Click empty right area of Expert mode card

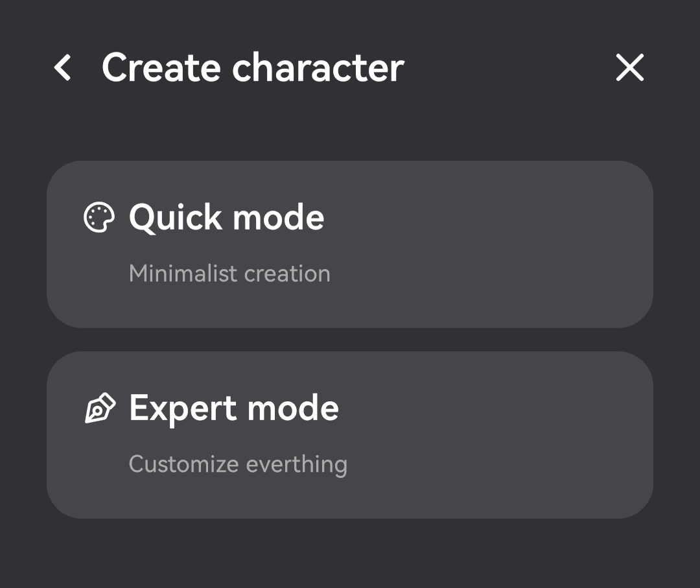point(519,435)
